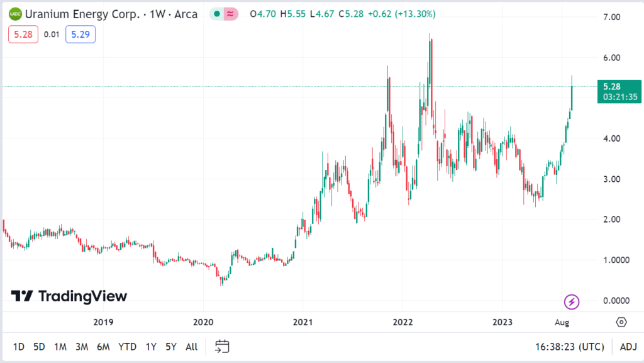
Task: Toggle ADJ adjusted data setting
Action: point(628,347)
